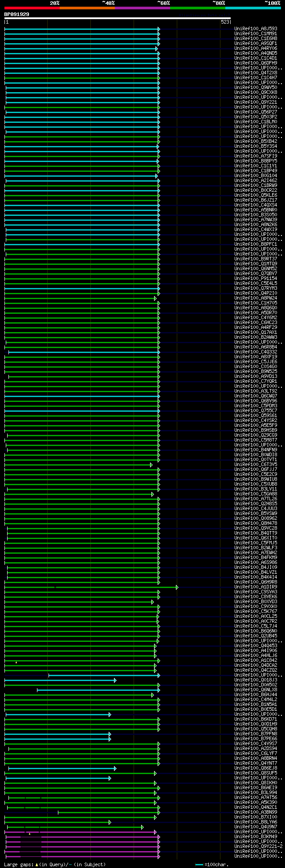This screenshot has height=868, width=285.
Task: Open hit UniRef100_A9SQF1
Action: click(256, 44)
